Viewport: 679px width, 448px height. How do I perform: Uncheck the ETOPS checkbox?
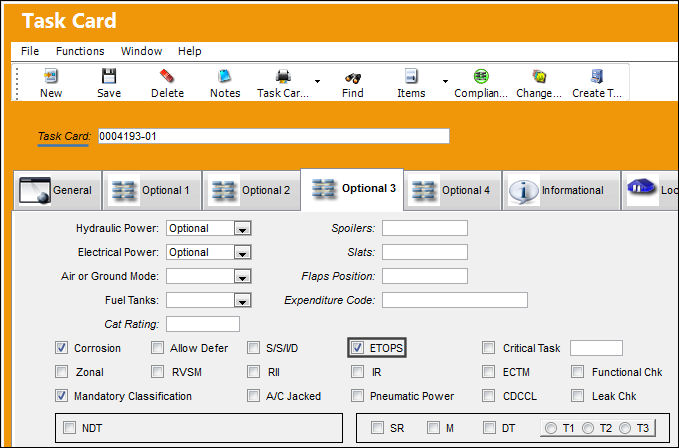[357, 348]
